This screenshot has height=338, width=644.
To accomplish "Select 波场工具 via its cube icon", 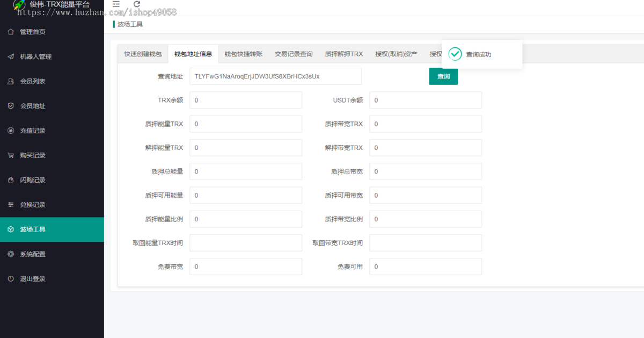I will 11,229.
